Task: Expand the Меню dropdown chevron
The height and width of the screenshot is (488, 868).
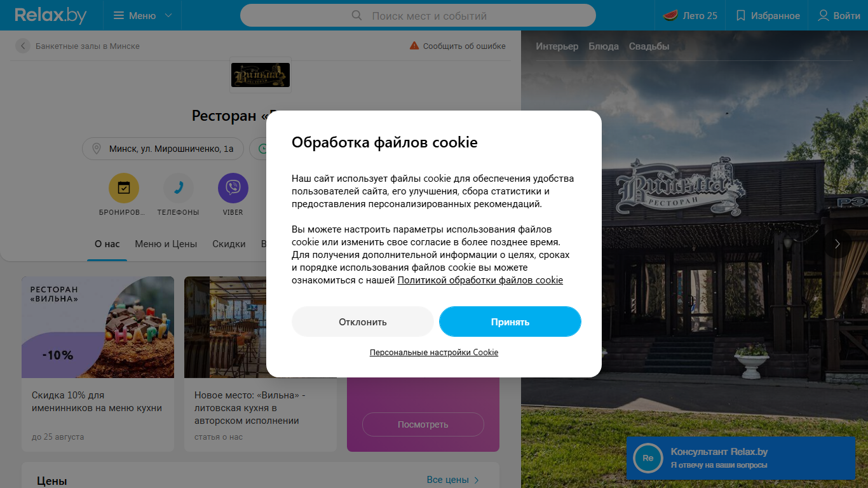Action: click(168, 15)
